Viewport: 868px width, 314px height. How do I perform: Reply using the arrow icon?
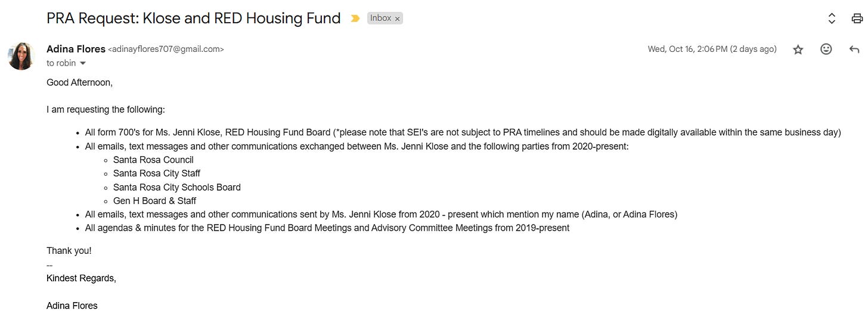tap(854, 49)
